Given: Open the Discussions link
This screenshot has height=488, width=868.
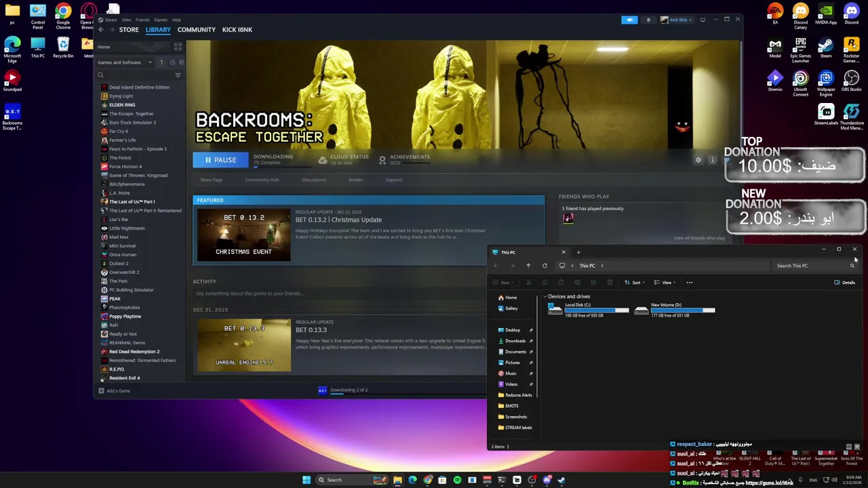Looking at the screenshot, I should 313,180.
